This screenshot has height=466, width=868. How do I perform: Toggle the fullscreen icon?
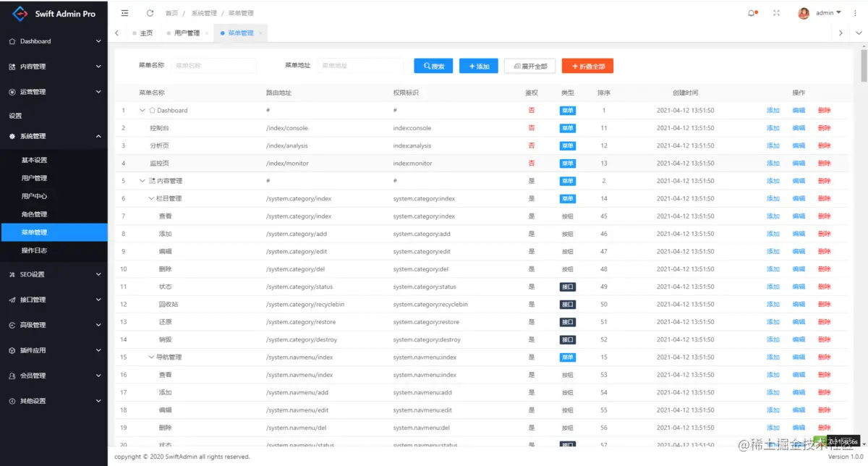click(777, 13)
